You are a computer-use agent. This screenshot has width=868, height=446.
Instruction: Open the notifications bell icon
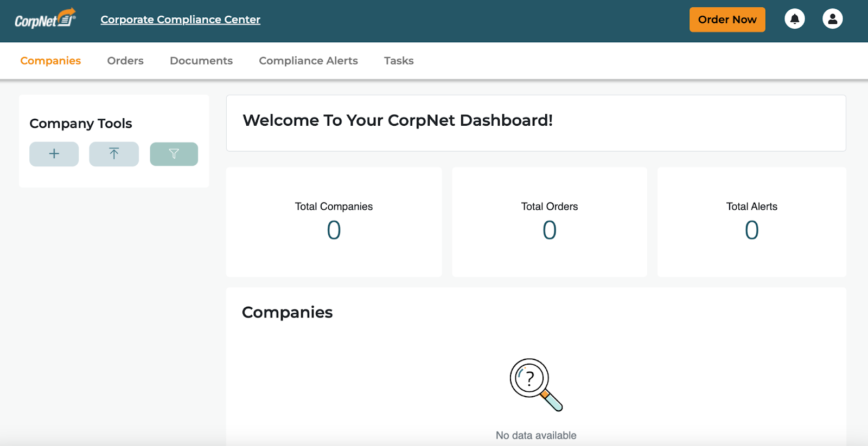[795, 19]
